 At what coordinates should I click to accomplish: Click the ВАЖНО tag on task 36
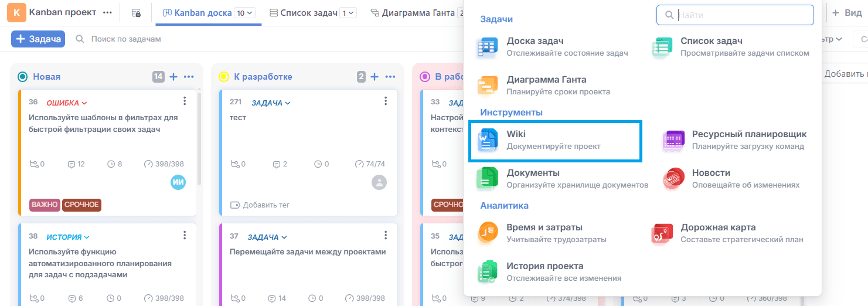pos(45,205)
